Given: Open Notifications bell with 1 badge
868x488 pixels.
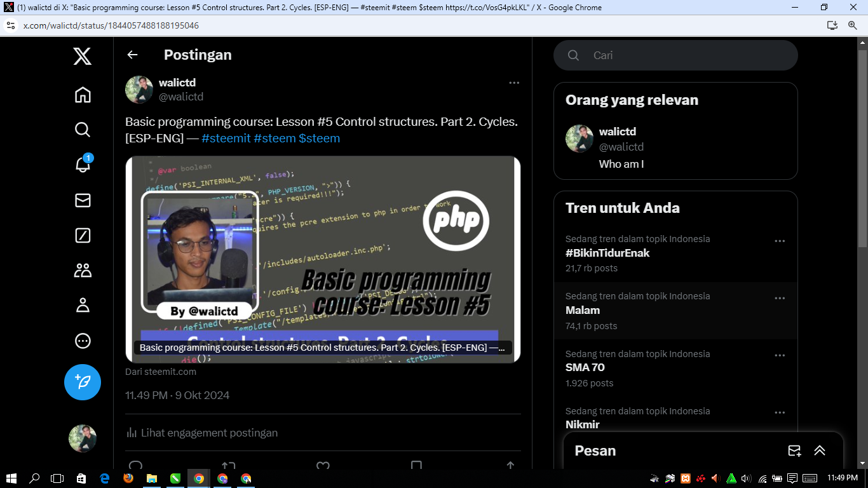Looking at the screenshot, I should (x=83, y=165).
